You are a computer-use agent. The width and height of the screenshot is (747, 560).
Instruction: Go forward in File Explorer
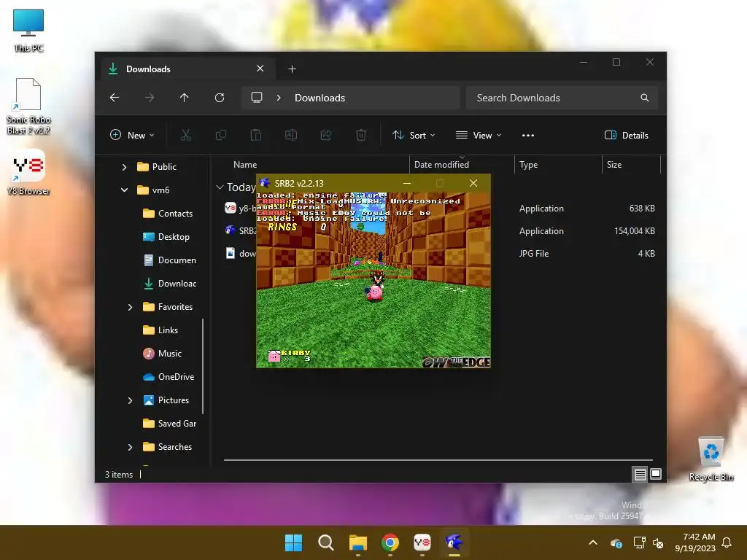[x=150, y=98]
